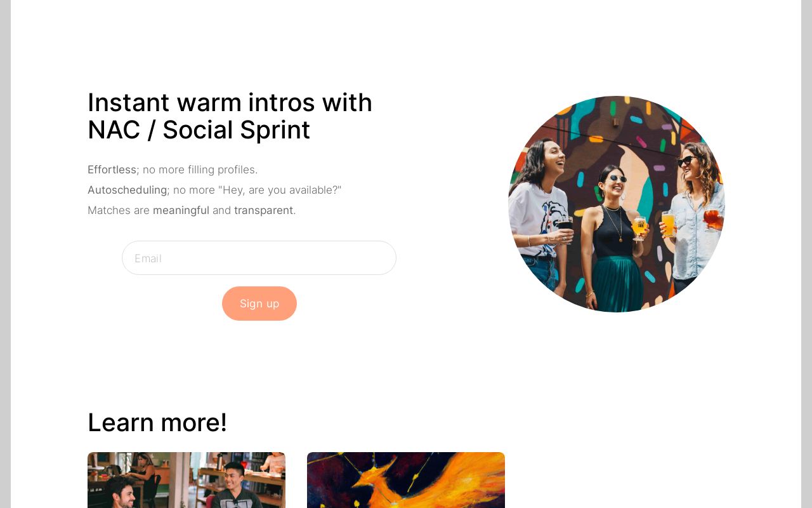Open the orange phoenix painting thumbnail
The height and width of the screenshot is (508, 812).
tap(406, 480)
